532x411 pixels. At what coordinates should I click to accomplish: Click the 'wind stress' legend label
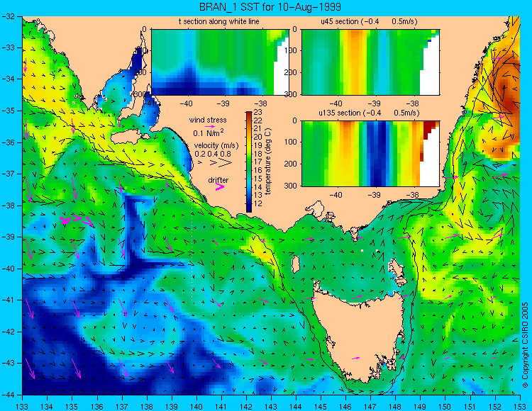click(208, 120)
